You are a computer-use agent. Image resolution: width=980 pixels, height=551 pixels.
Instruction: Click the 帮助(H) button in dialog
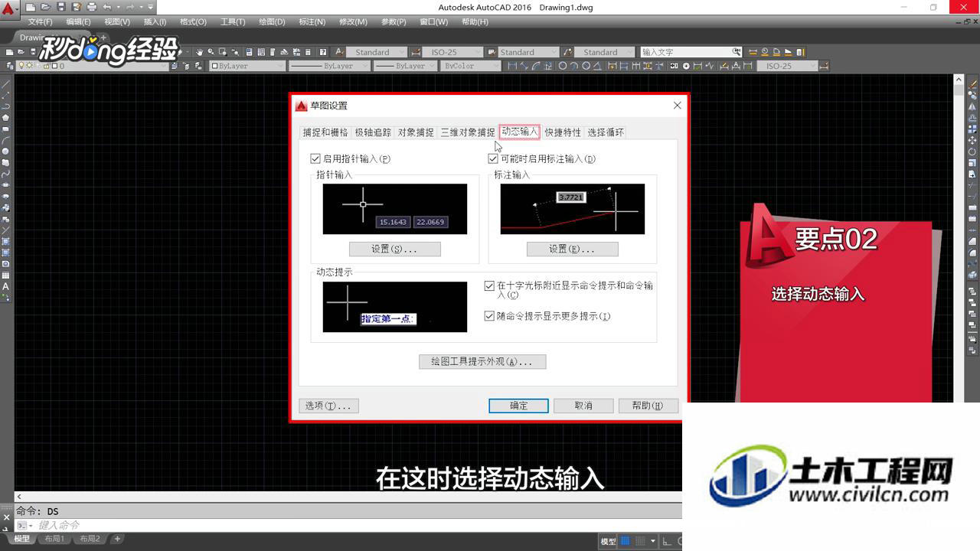click(648, 406)
